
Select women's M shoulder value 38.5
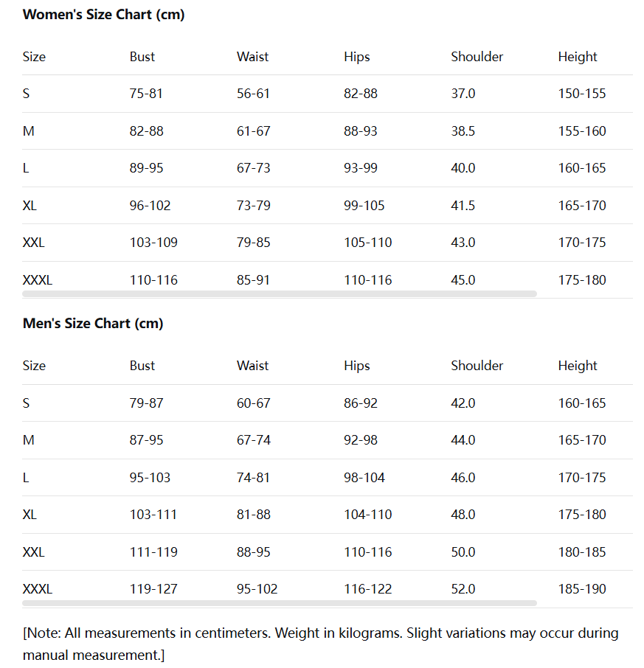coord(463,131)
